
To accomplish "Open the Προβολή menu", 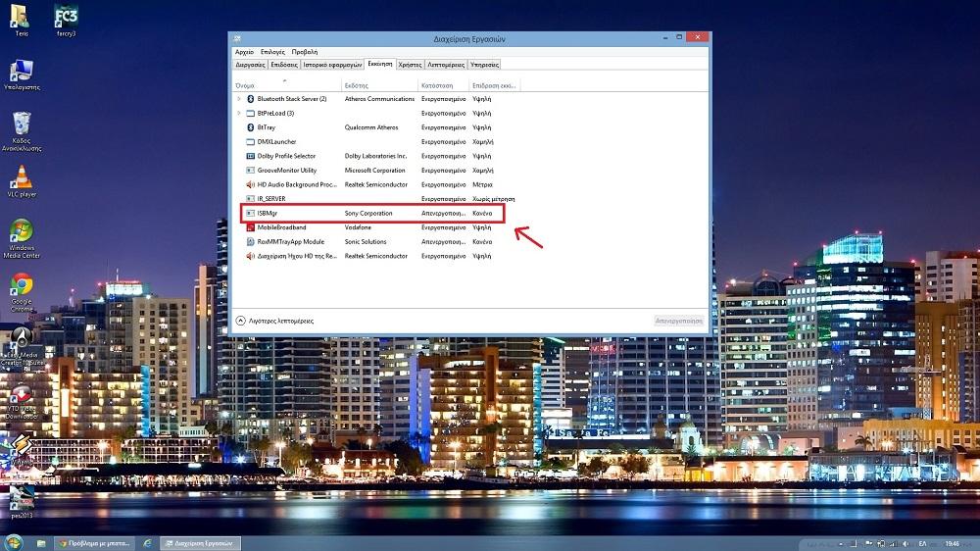I will pos(305,52).
